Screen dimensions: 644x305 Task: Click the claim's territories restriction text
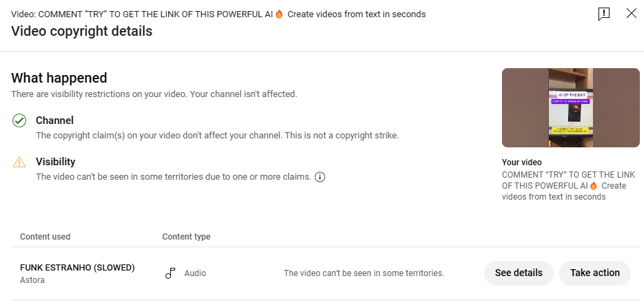pyautogui.click(x=364, y=273)
